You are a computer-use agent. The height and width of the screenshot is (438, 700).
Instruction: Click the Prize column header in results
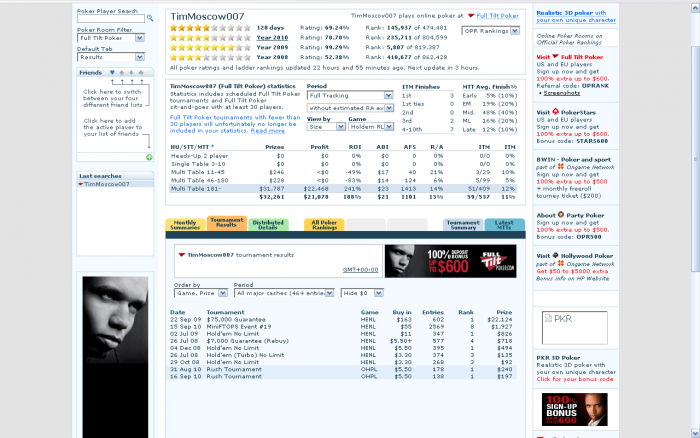tap(504, 312)
